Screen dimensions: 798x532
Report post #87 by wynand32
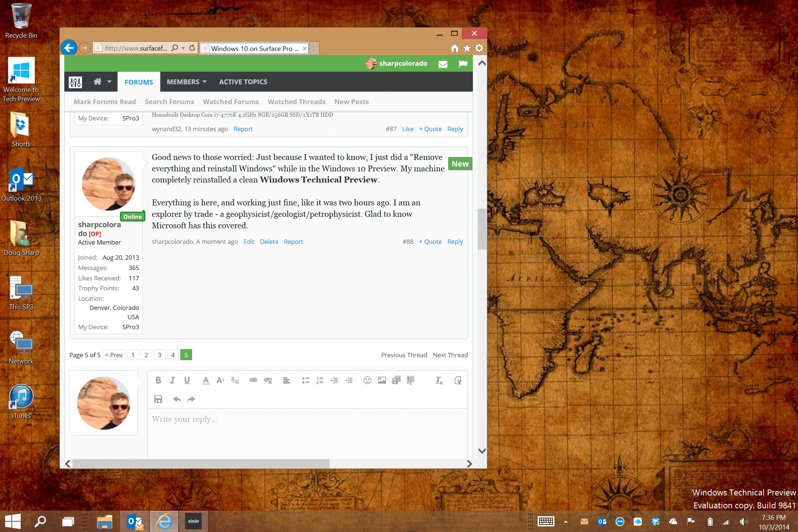(x=243, y=129)
